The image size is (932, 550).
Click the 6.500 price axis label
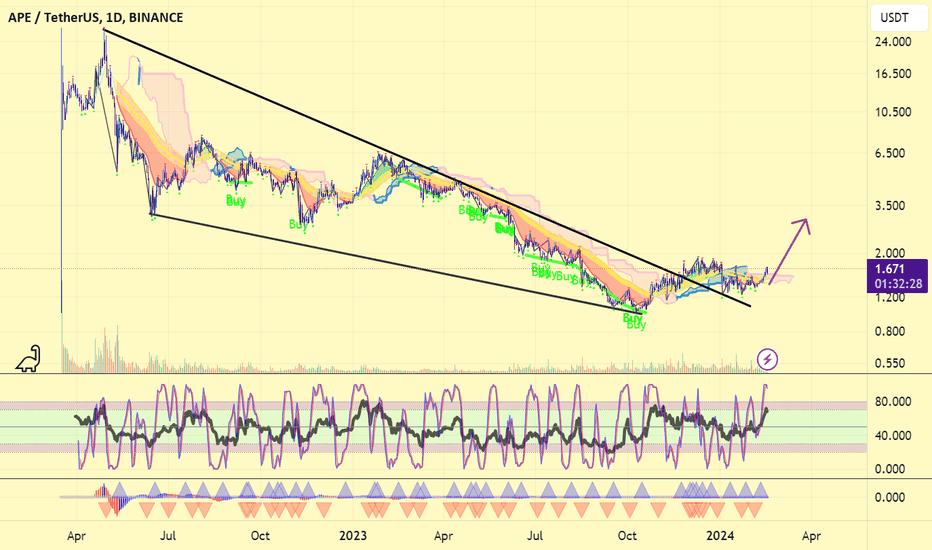coord(890,153)
